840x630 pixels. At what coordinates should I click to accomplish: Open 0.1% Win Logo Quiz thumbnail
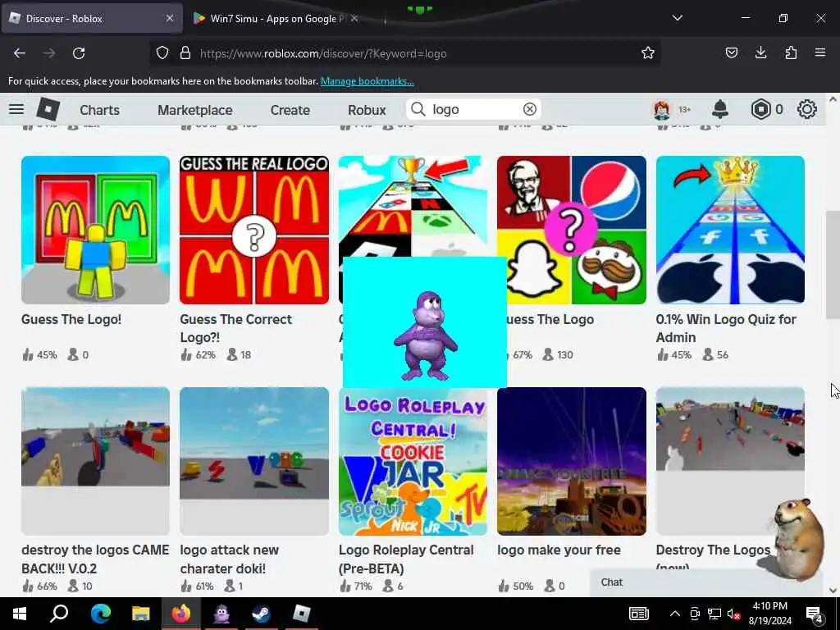pos(730,230)
